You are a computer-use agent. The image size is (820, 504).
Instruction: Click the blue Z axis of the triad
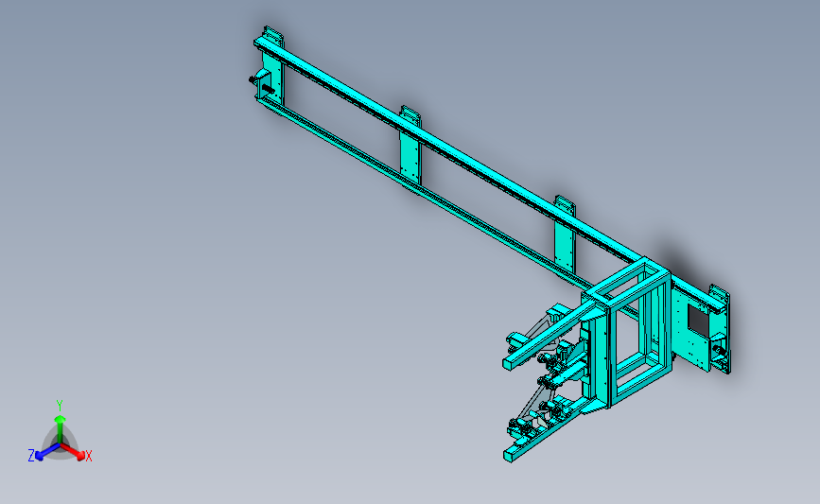tap(48, 451)
